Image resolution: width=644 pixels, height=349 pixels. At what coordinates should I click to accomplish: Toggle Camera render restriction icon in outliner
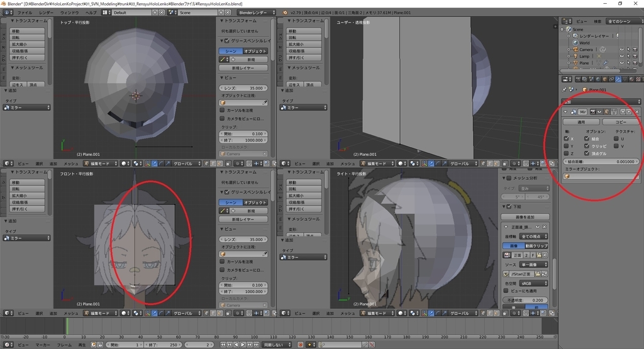[x=635, y=50]
